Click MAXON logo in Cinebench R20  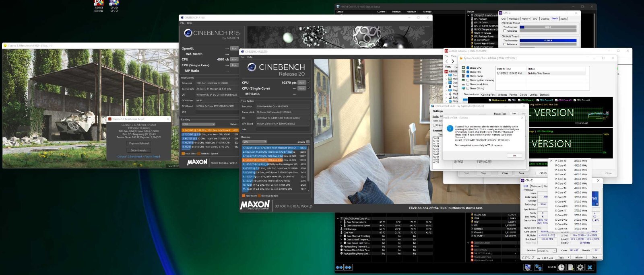(x=255, y=204)
